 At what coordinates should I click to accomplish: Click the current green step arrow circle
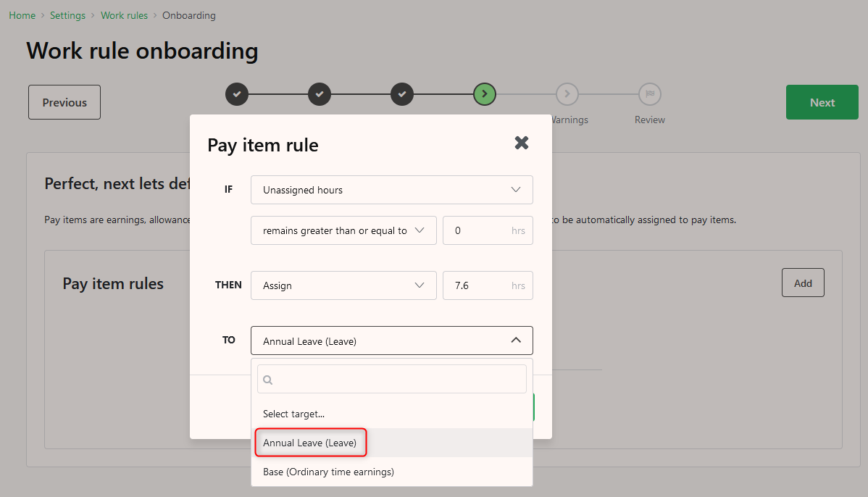(485, 94)
